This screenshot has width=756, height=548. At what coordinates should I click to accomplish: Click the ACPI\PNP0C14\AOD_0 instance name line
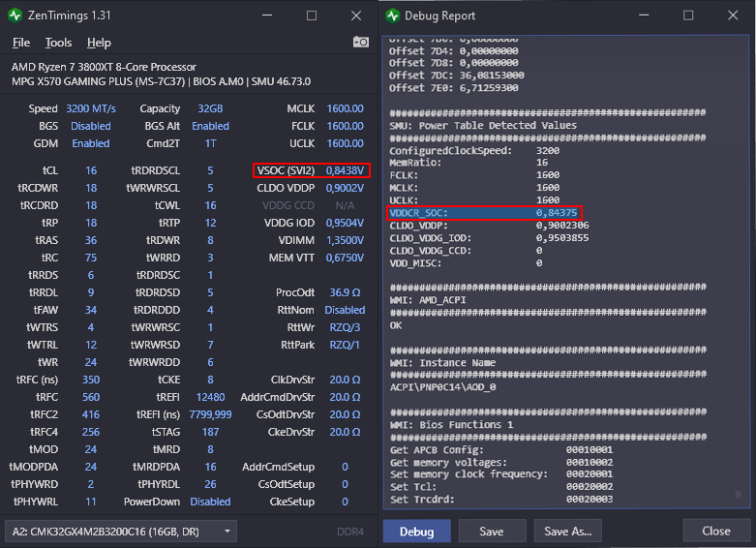[442, 387]
